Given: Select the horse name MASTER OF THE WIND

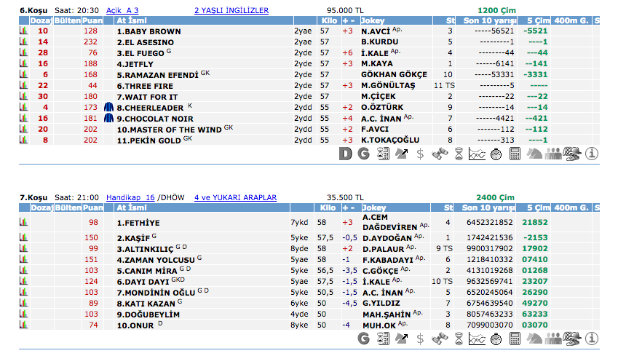Looking at the screenshot, I should point(169,129).
